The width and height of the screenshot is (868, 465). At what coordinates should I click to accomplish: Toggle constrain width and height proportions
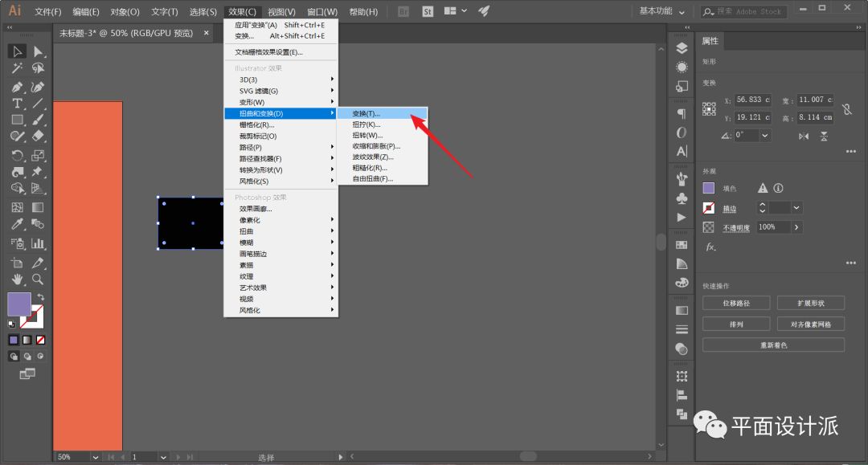[x=845, y=108]
